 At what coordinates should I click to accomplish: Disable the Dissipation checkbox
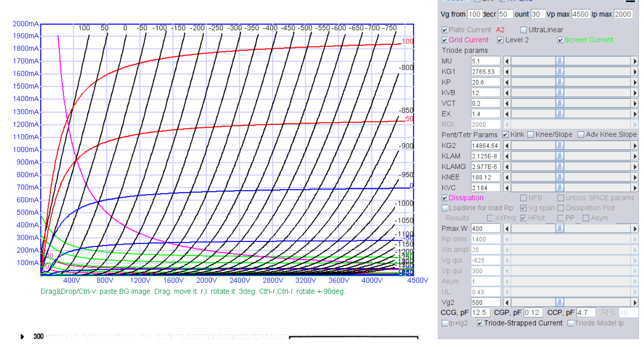coord(445,198)
